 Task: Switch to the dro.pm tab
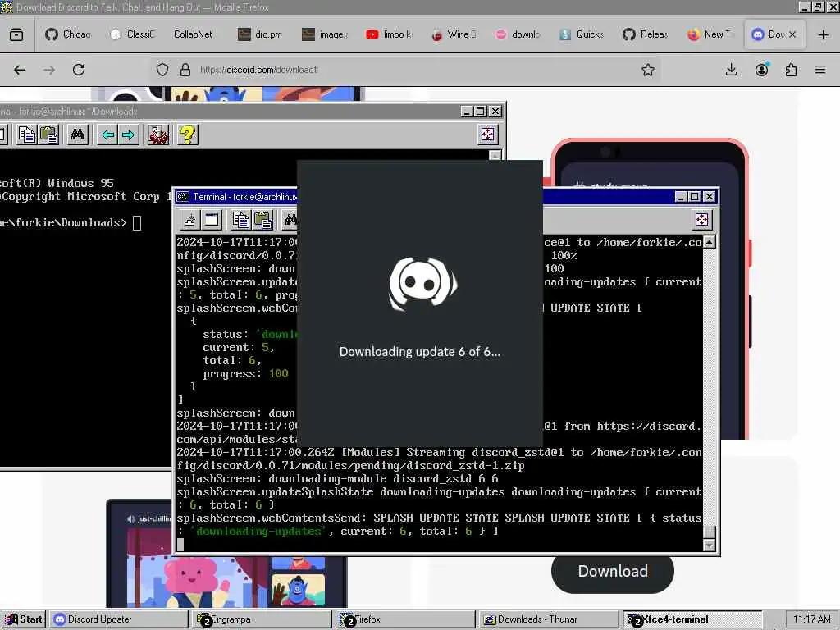tap(260, 34)
